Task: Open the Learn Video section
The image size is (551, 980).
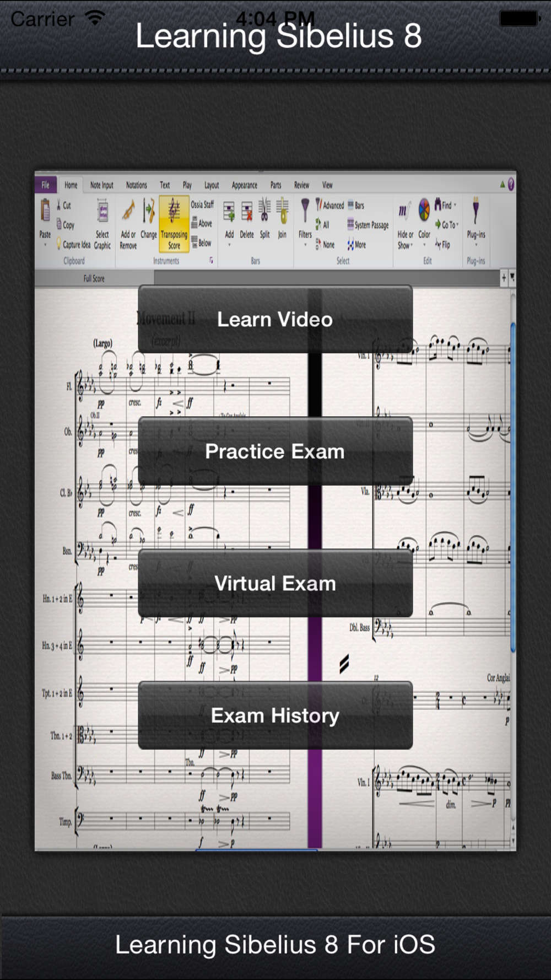Action: pyautogui.click(x=275, y=319)
